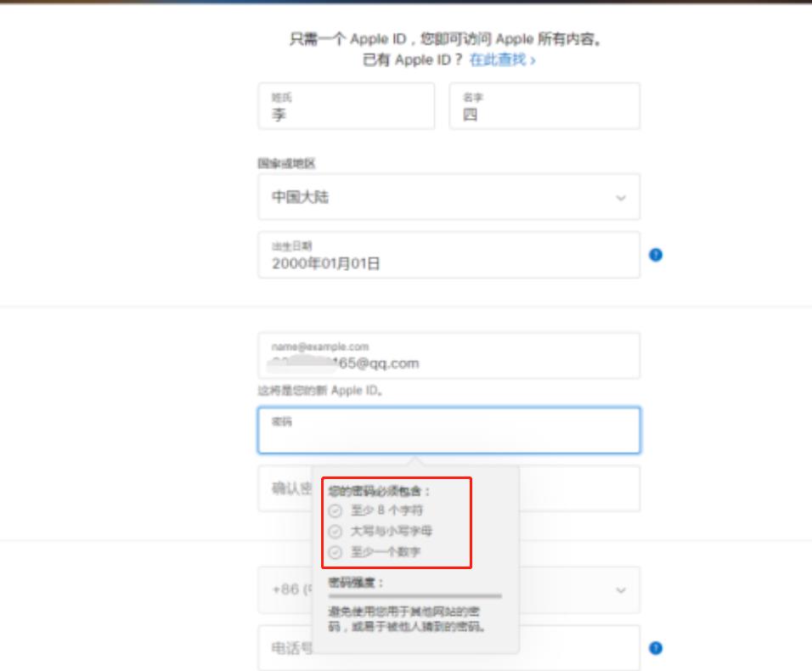The height and width of the screenshot is (671, 812).
Task: Click check icon for 大写与小写字母
Action: coord(336,532)
